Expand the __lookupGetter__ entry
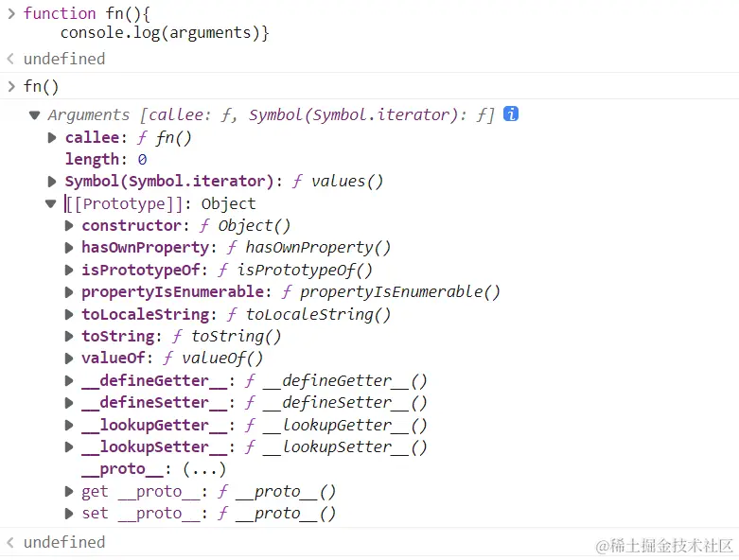 point(69,425)
